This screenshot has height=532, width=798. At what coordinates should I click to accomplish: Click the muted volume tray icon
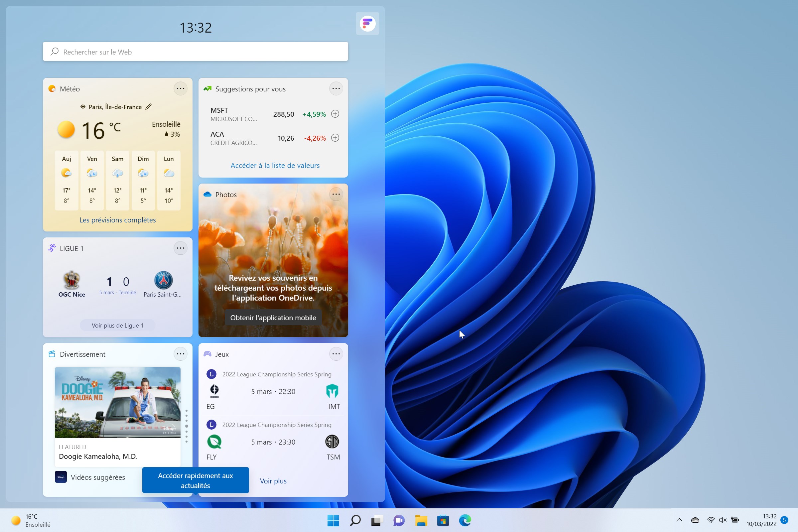(x=723, y=520)
